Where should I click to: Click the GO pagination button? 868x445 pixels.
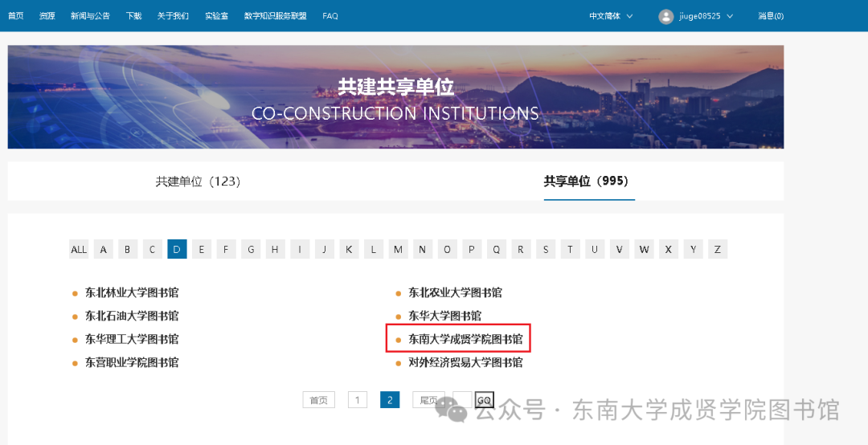pos(485,399)
